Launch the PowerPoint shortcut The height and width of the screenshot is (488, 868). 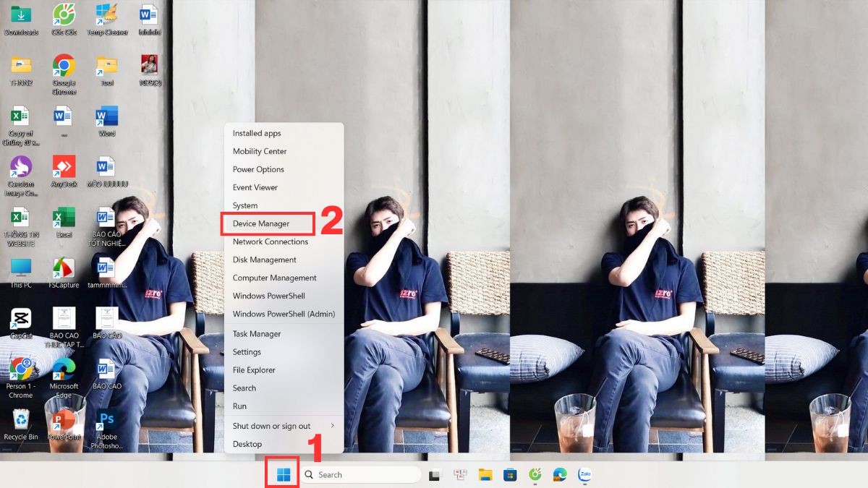(64, 425)
